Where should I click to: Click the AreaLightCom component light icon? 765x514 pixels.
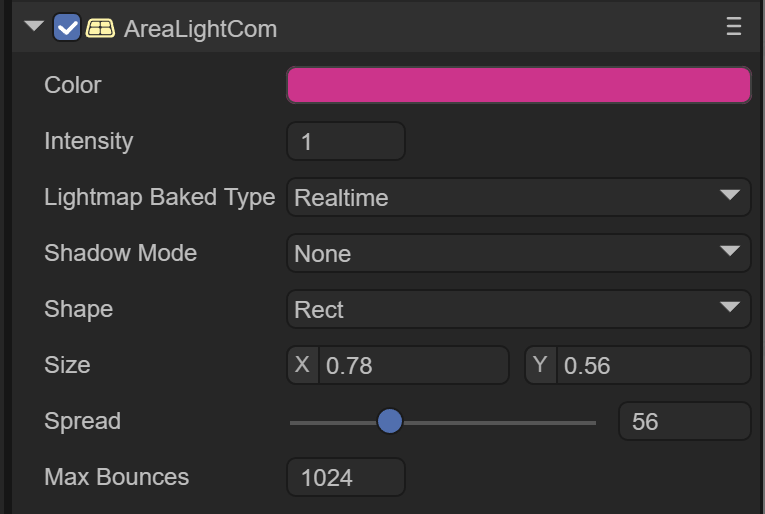100,28
